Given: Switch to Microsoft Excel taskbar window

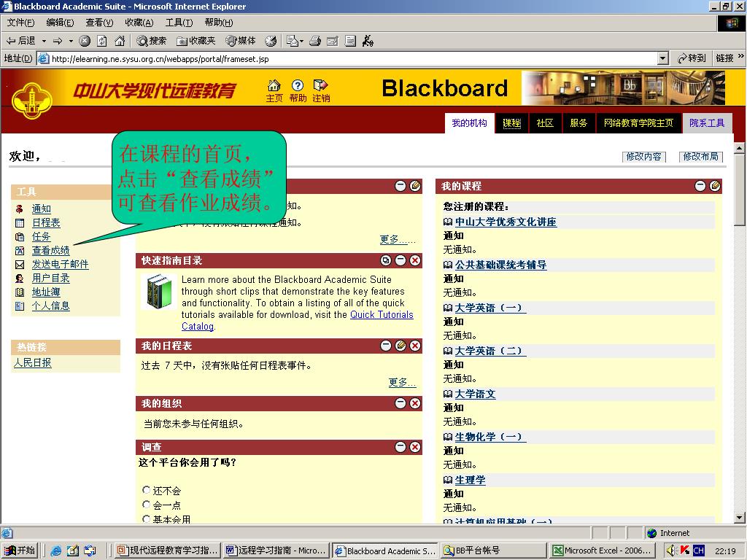Looking at the screenshot, I should coord(603,551).
